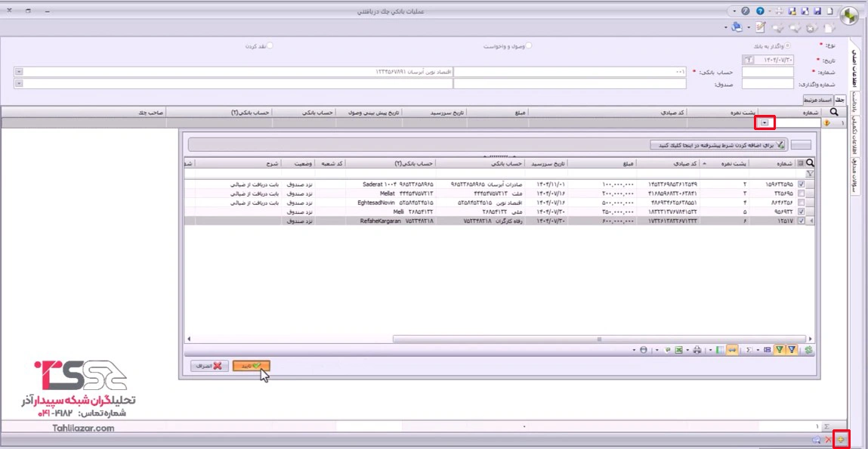Image resolution: width=868 pixels, height=449 pixels.
Task: Select the 'واگذار به بانک' radio option
Action: pos(788,46)
